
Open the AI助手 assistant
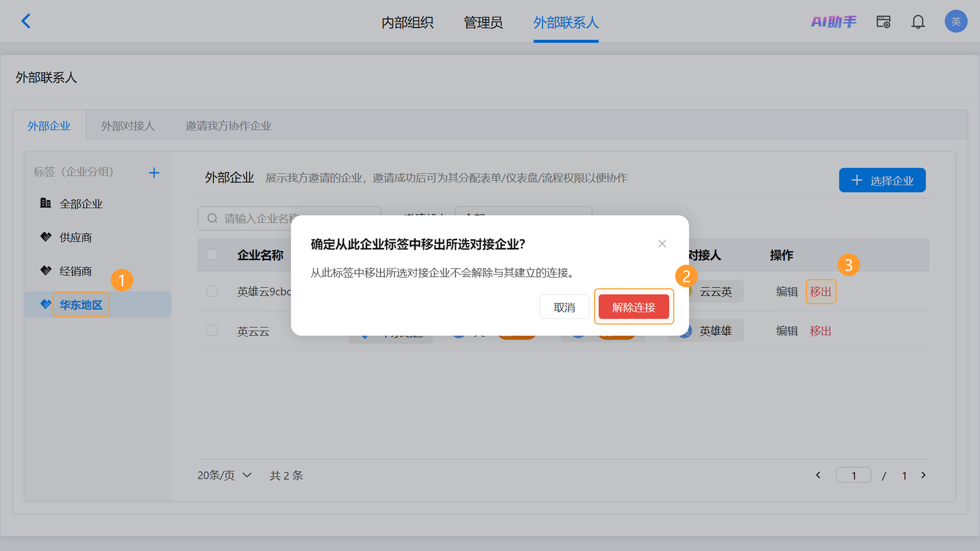click(x=834, y=22)
